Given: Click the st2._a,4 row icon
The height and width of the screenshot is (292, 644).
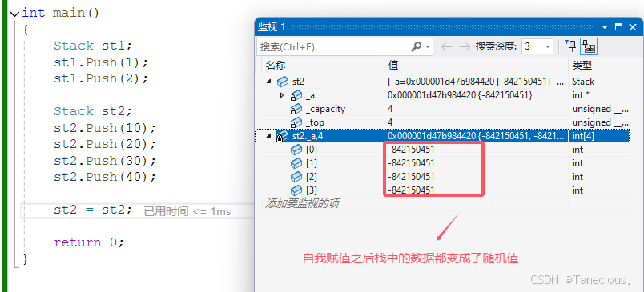Looking at the screenshot, I should click(x=283, y=136).
